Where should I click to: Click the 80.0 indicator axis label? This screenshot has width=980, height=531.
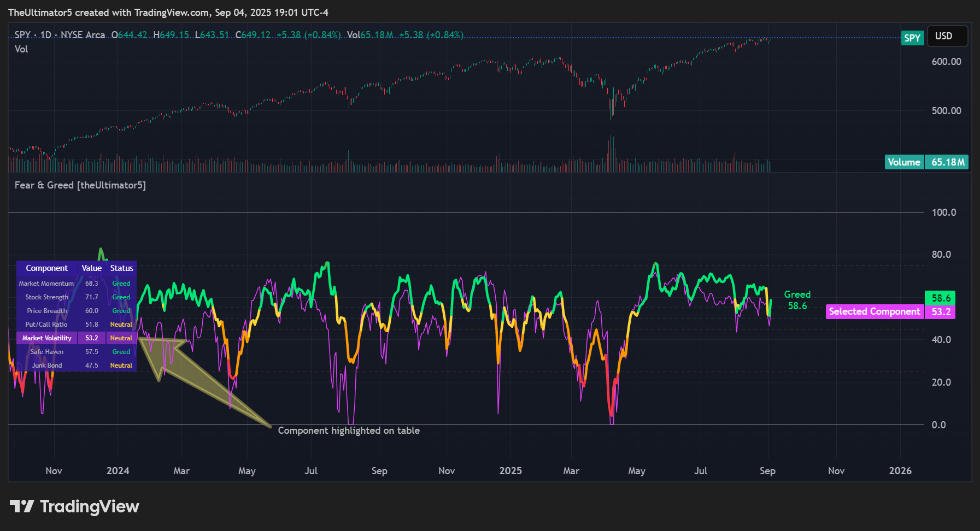941,255
